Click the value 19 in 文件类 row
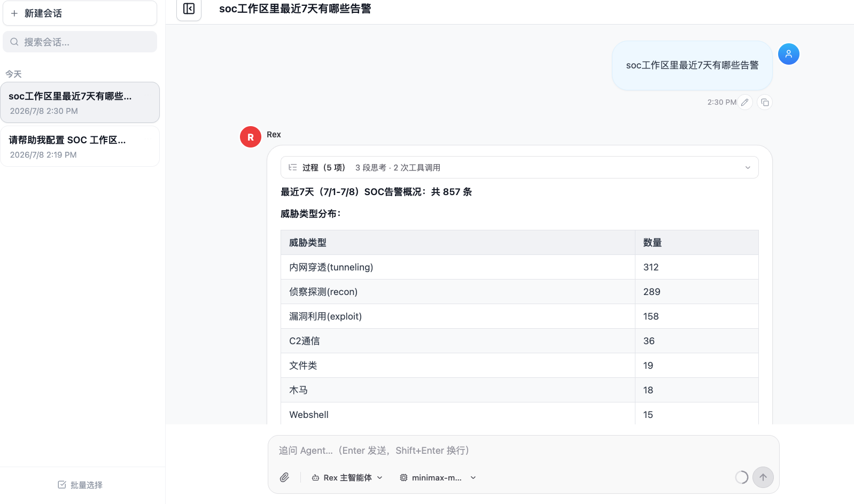Image resolution: width=854 pixels, height=504 pixels. 648,366
